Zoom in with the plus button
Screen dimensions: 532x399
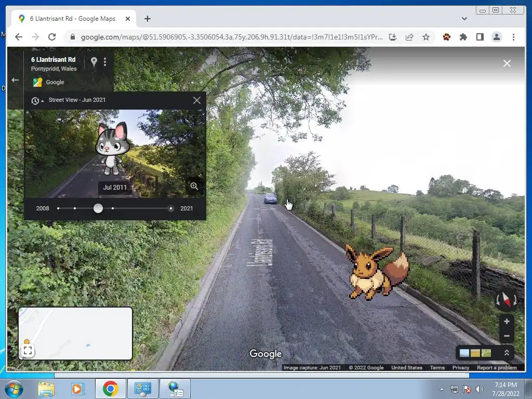pos(507,321)
